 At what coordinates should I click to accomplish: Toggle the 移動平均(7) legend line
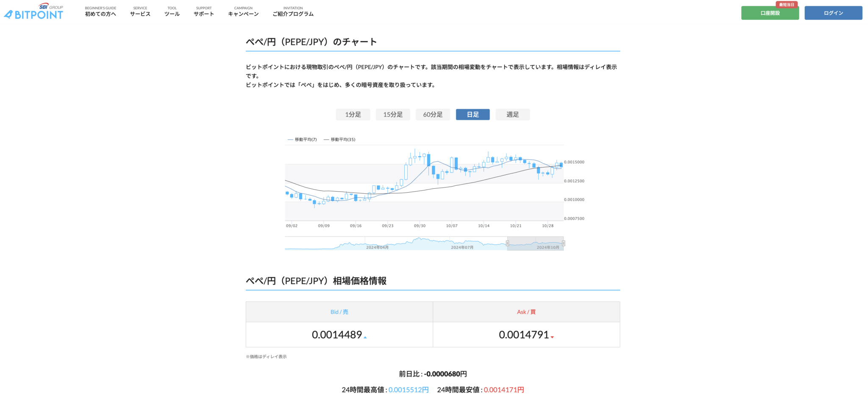(x=302, y=140)
